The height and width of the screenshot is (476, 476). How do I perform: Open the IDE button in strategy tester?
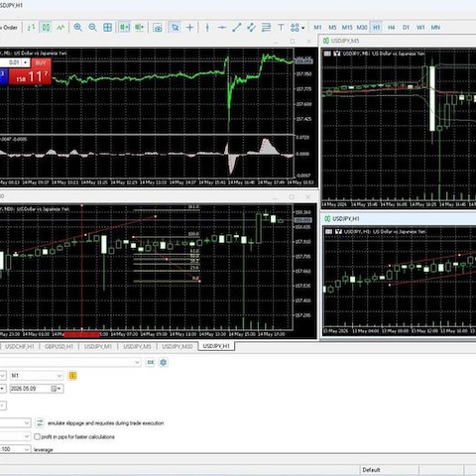pos(151,362)
